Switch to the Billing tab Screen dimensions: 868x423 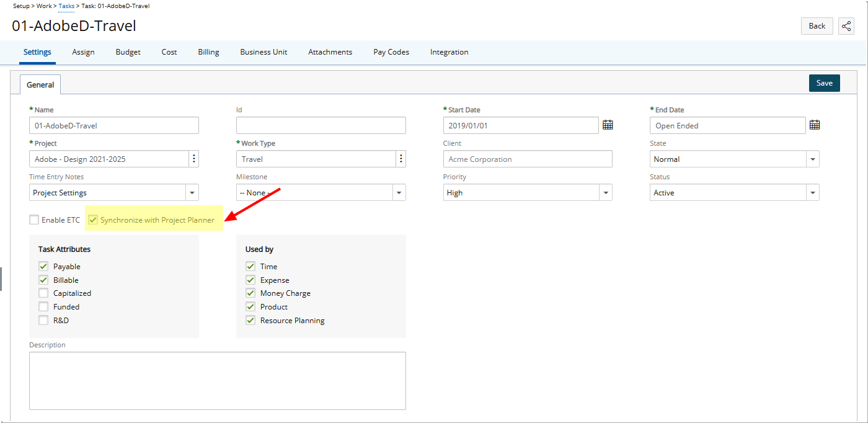(x=208, y=52)
